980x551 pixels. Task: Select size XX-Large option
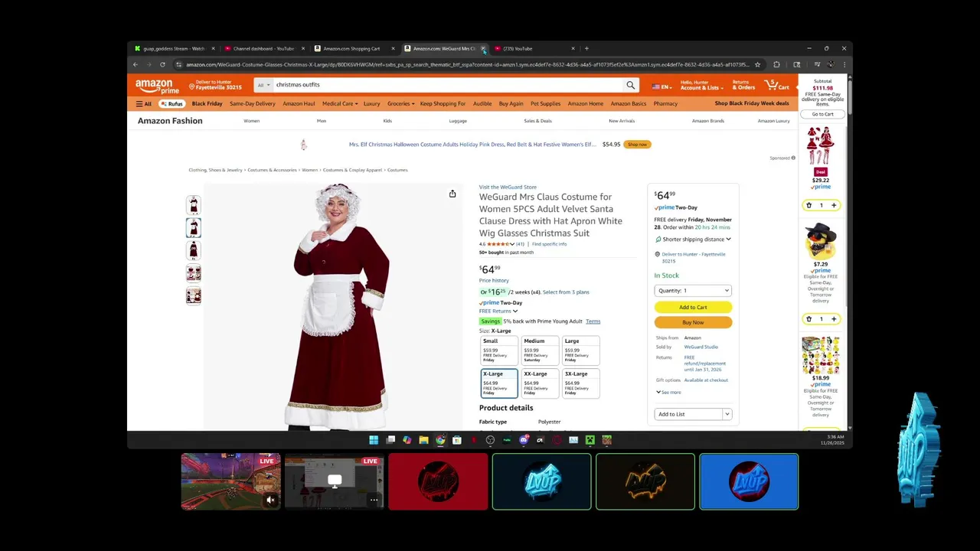[x=540, y=383]
